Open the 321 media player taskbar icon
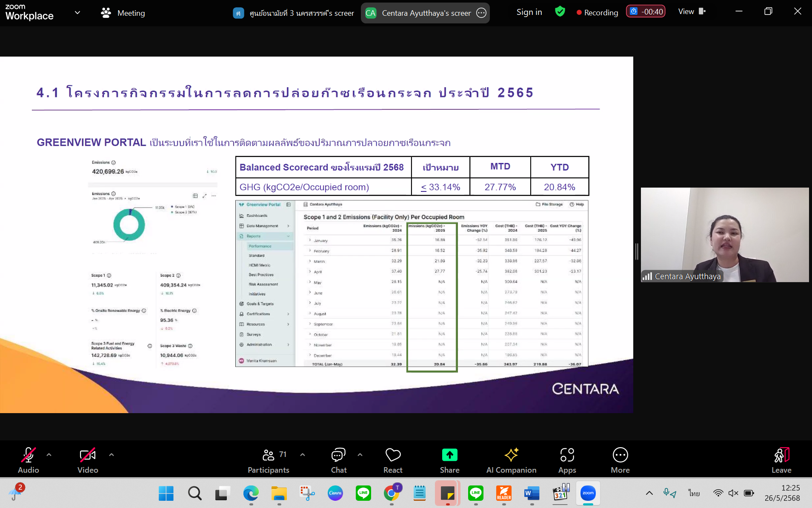This screenshot has width=812, height=508. coord(560,494)
